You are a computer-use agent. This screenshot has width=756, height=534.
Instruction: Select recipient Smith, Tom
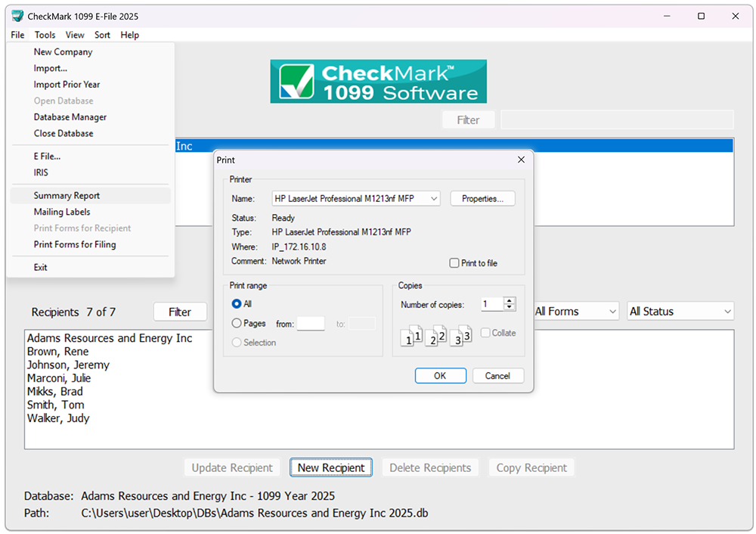pos(55,405)
